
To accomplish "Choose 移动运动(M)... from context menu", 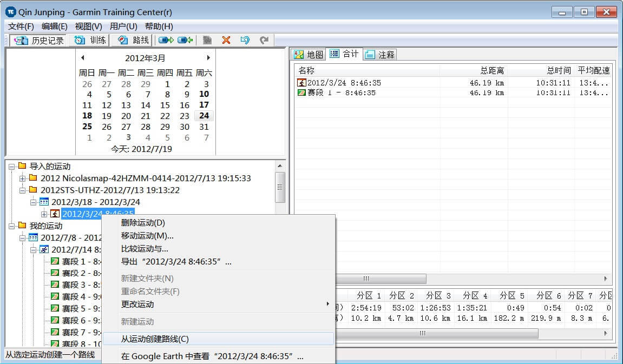I will [x=218, y=236].
